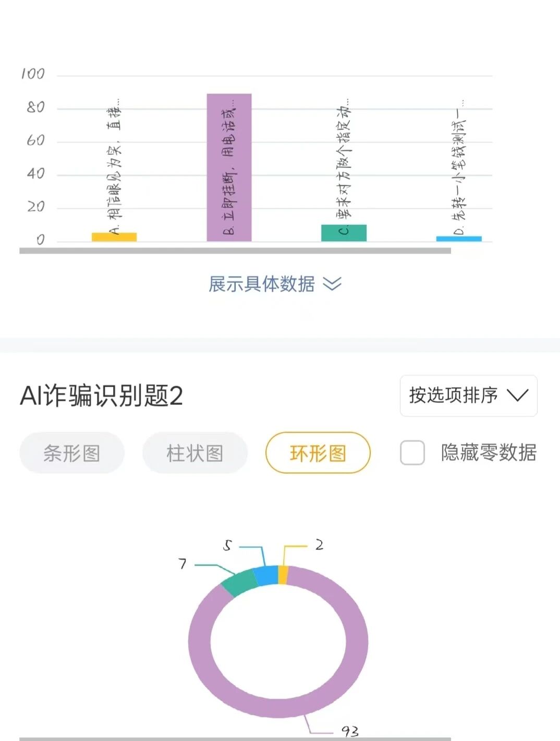The height and width of the screenshot is (741, 560).
Task: Check the 隐藏零数据 checkbox
Action: 412,452
